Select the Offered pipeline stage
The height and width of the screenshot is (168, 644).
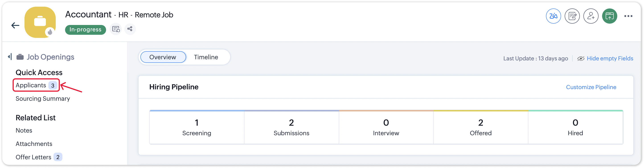480,127
